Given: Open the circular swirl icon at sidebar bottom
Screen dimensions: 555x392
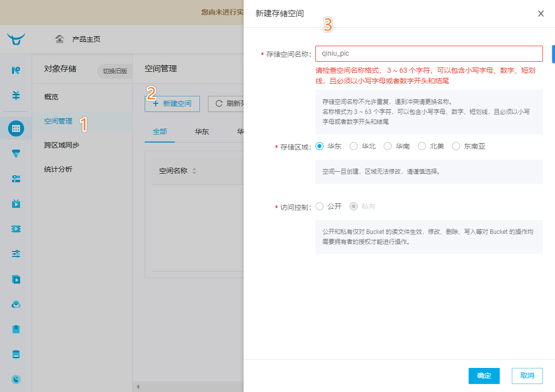Looking at the screenshot, I should pyautogui.click(x=16, y=379).
